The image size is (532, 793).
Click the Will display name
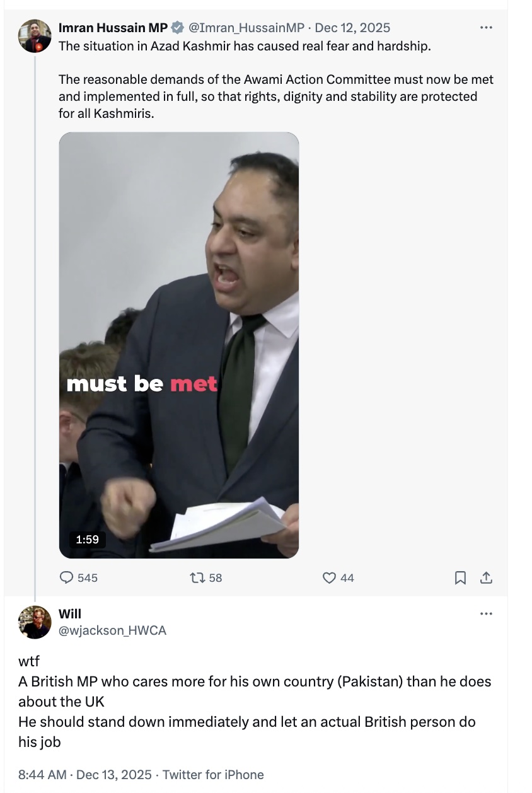click(70, 614)
